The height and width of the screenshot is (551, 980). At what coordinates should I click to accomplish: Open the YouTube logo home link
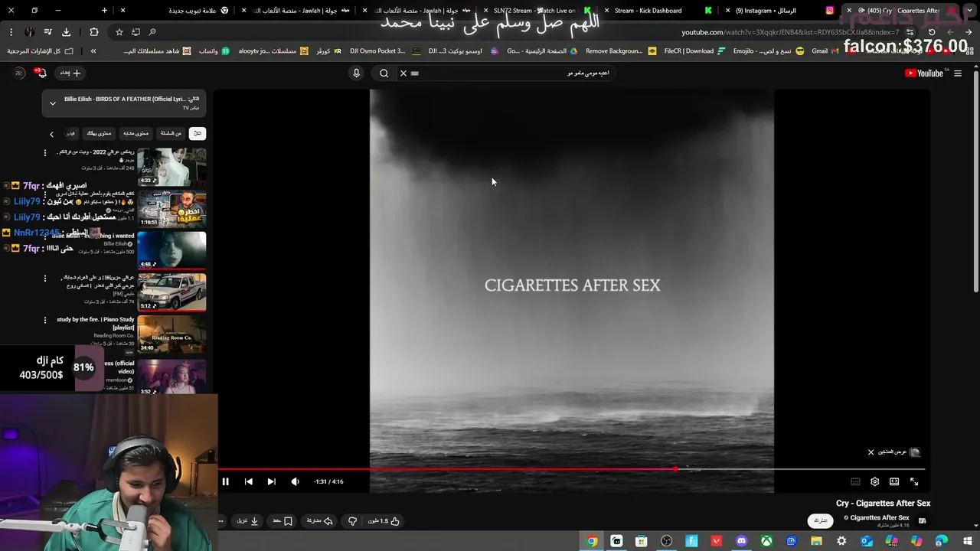click(924, 73)
